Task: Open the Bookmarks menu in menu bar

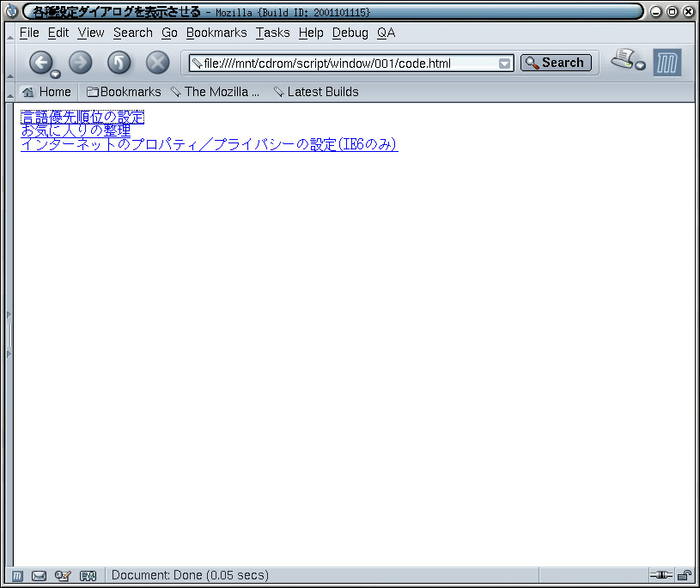Action: click(216, 33)
